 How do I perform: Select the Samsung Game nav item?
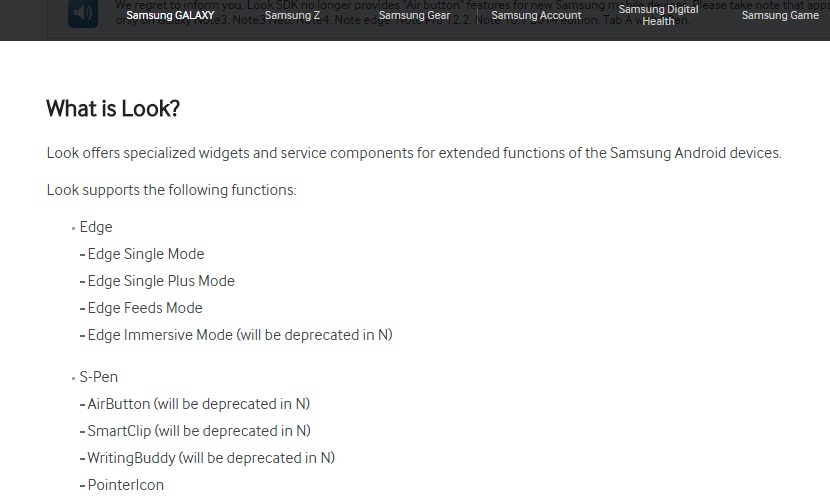coord(780,15)
